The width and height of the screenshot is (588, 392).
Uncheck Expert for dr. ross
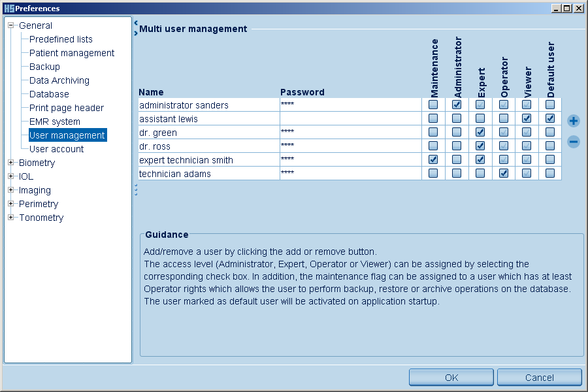click(x=480, y=146)
